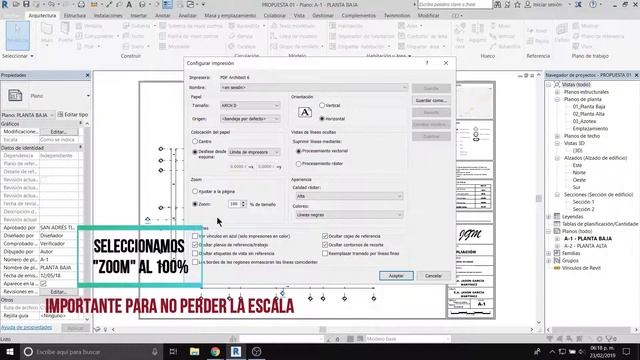The height and width of the screenshot is (360, 640).
Task: Select the Cubierta roof tool
Action: coord(139,26)
